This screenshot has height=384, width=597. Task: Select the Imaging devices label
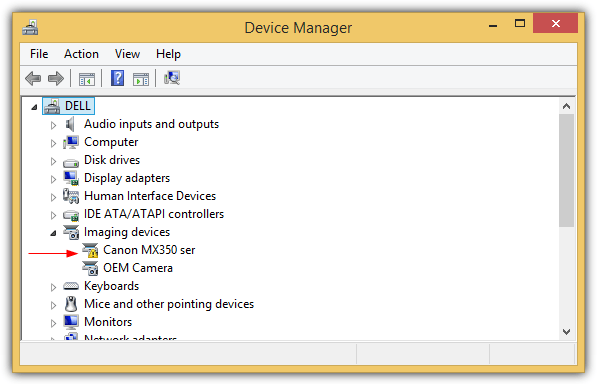(x=127, y=232)
